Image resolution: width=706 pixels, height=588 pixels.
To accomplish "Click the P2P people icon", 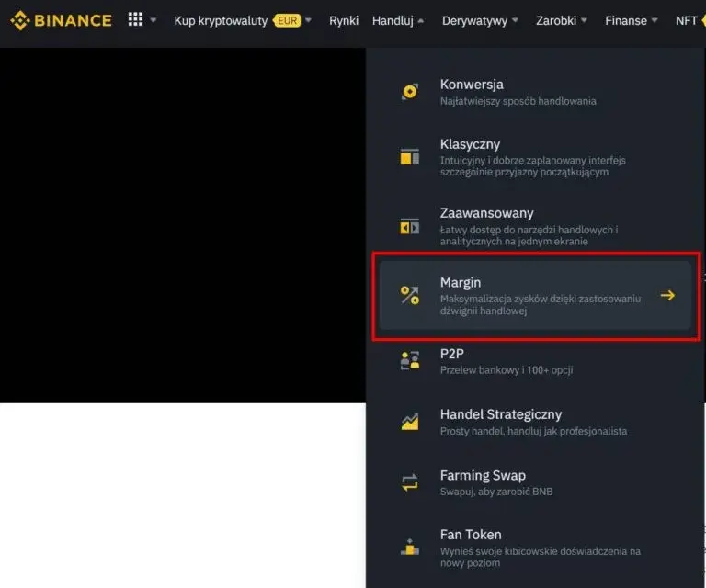I will (410, 361).
